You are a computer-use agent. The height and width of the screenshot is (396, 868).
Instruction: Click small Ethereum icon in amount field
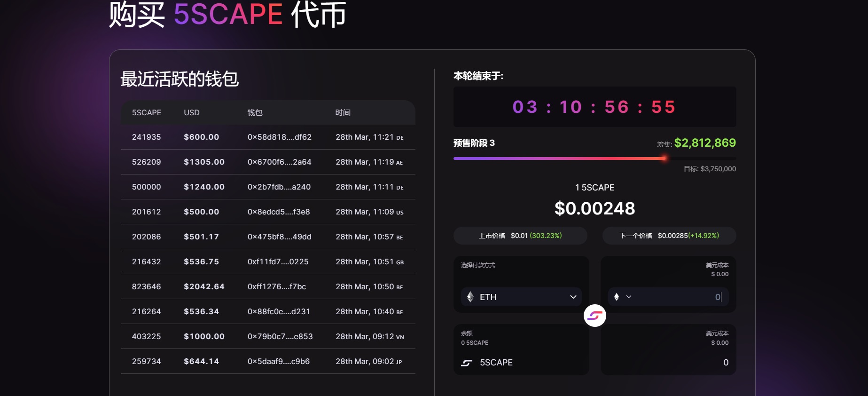click(x=617, y=297)
